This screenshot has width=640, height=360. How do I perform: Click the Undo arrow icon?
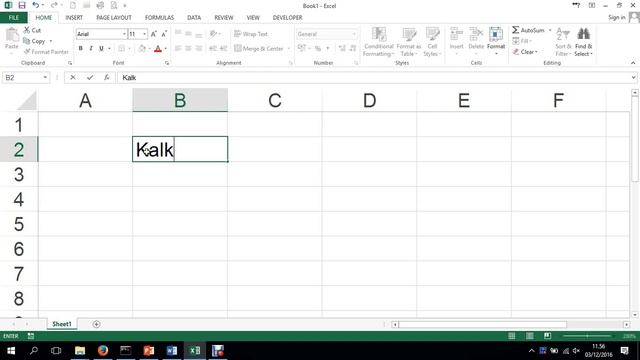click(36, 5)
